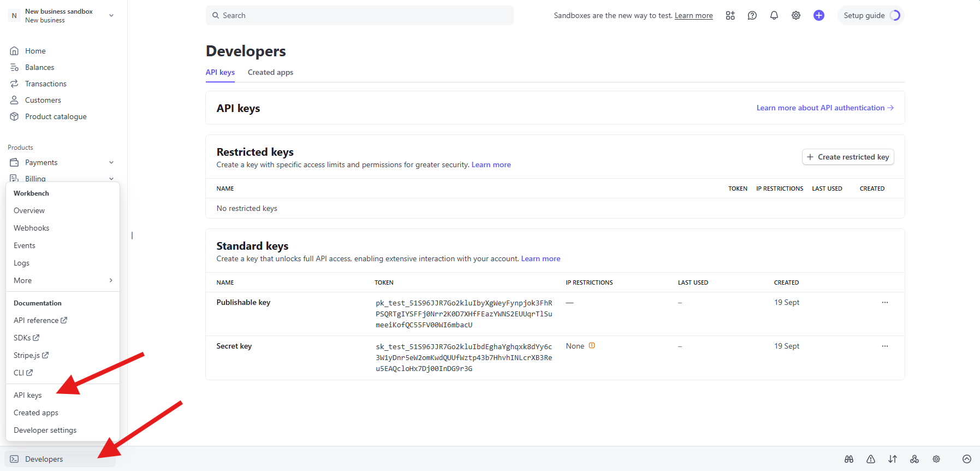
Task: Click the Secret key name cell
Action: (234, 346)
